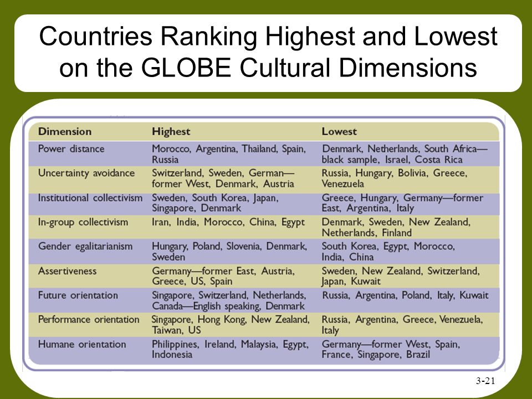
Task: Click the slide number '3-21'
Action: (485, 381)
